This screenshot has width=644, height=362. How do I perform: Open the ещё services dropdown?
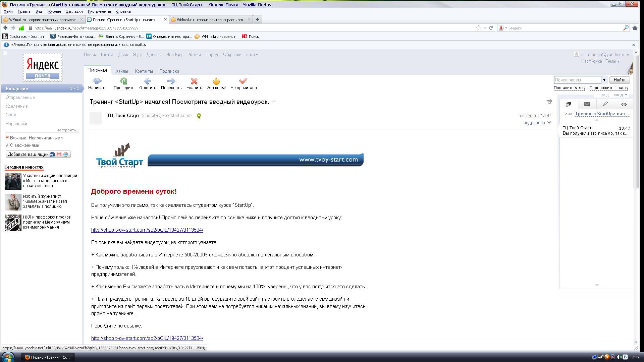[x=252, y=55]
